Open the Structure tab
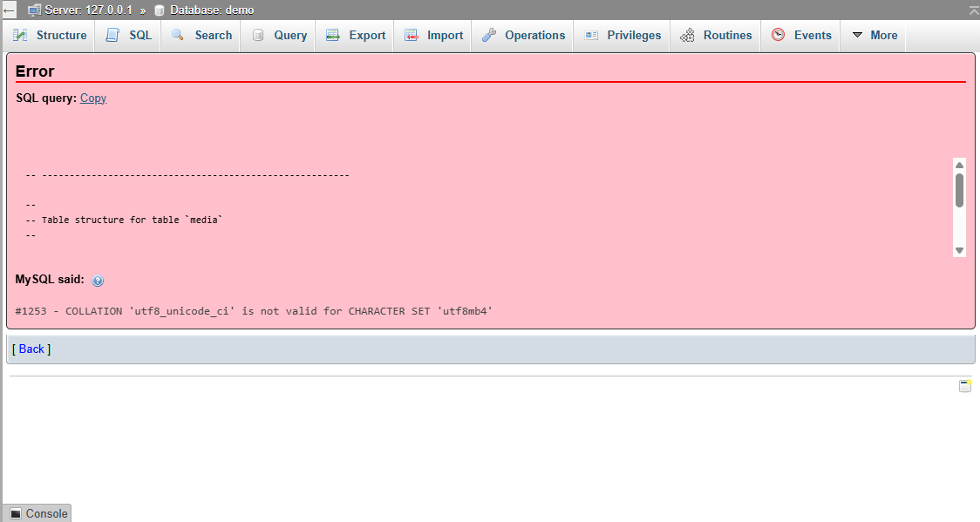This screenshot has height=522, width=980. [x=50, y=36]
